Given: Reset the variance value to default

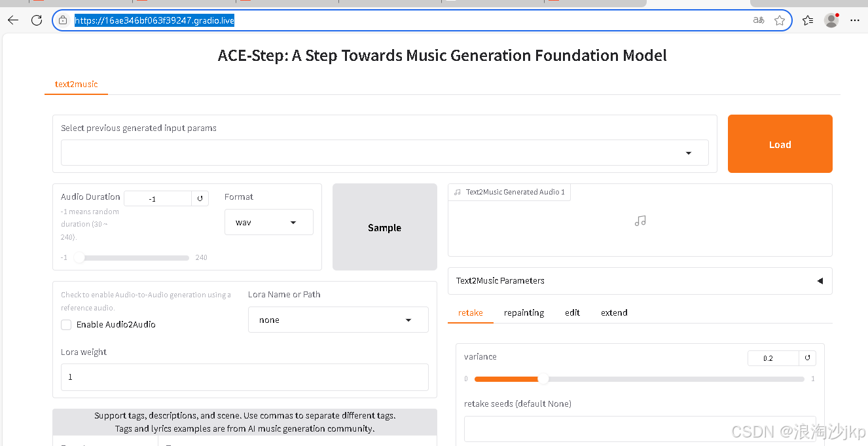Looking at the screenshot, I should 808,358.
